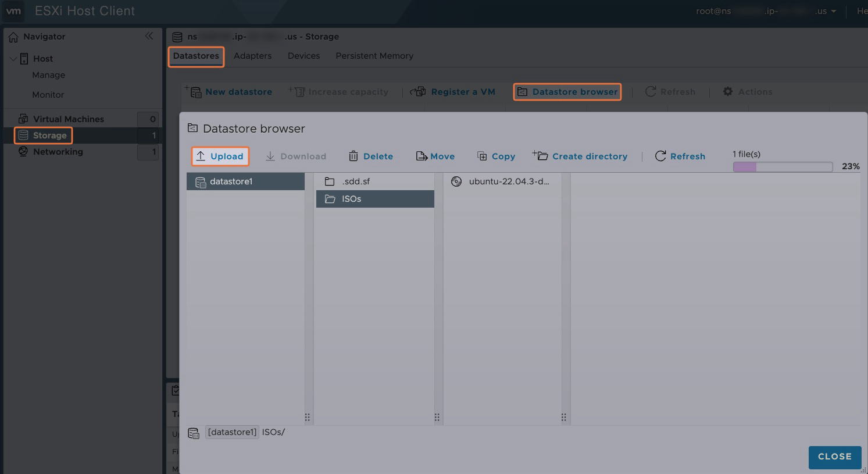This screenshot has width=868, height=474.
Task: Open the root user account dropdown
Action: click(766, 11)
